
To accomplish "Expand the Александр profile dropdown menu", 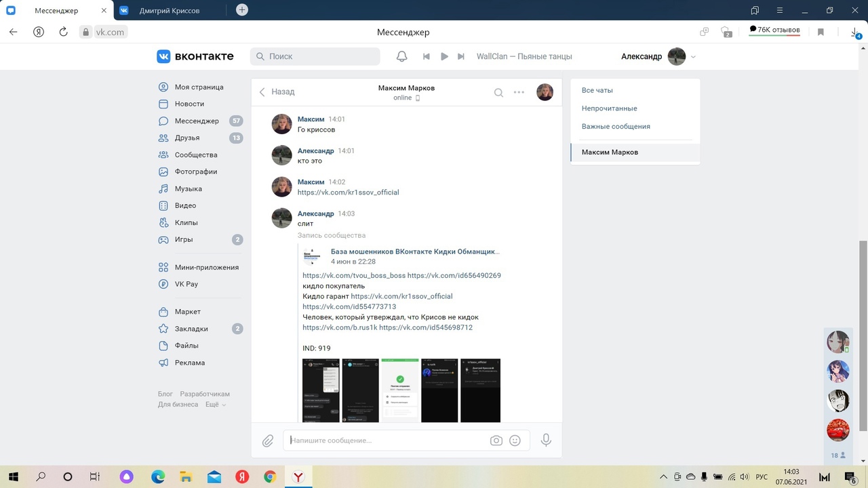I will pyautogui.click(x=693, y=57).
